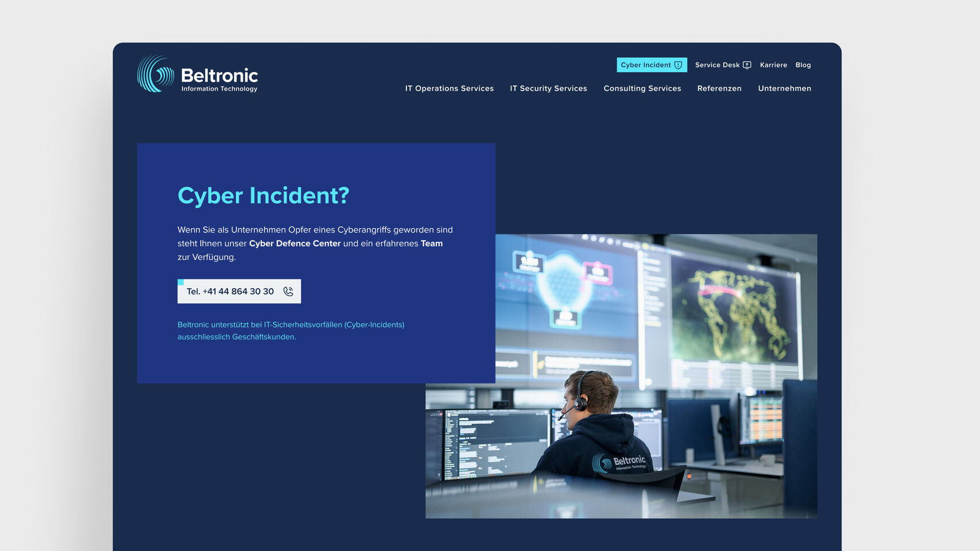
Task: Click the Beltronic swirl logo icon
Action: pos(156,74)
